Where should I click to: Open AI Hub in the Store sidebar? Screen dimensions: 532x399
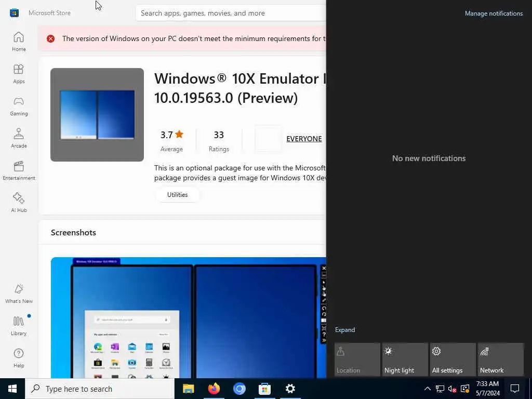tap(19, 203)
